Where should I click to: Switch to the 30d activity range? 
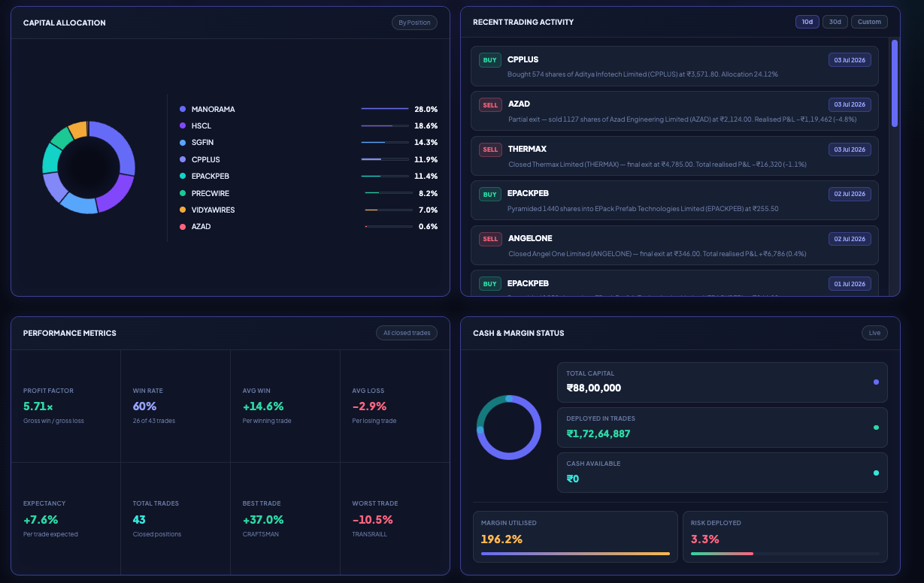coord(835,22)
